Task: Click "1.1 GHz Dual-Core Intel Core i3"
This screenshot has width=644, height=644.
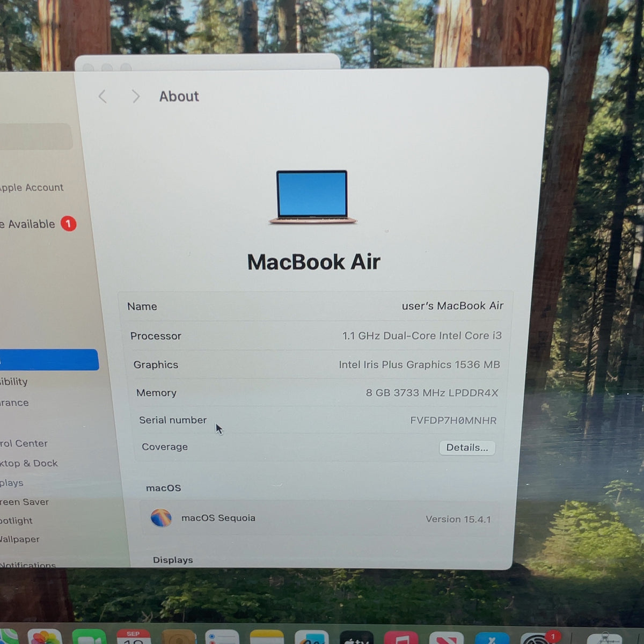Action: 422,335
